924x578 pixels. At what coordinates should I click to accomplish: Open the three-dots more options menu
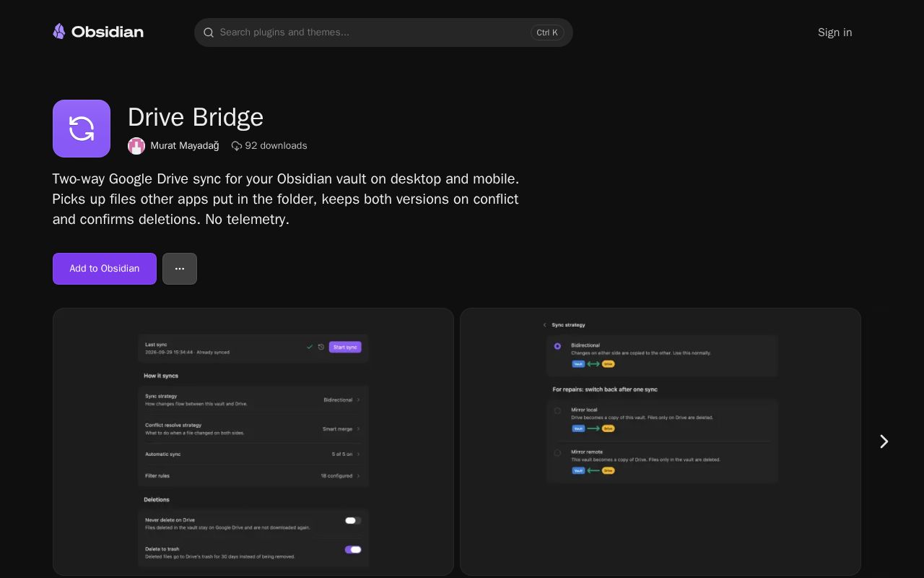point(180,269)
